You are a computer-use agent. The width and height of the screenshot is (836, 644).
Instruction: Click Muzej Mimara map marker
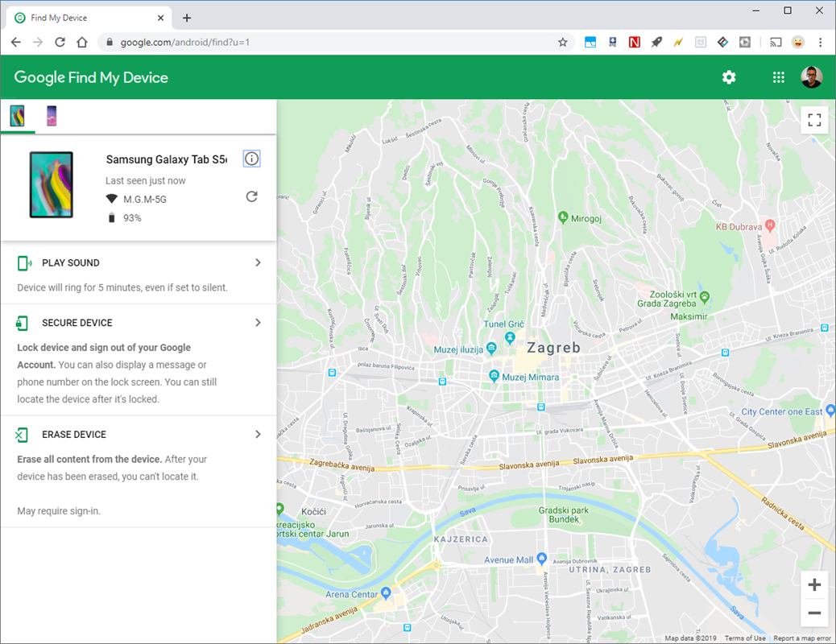coord(495,375)
